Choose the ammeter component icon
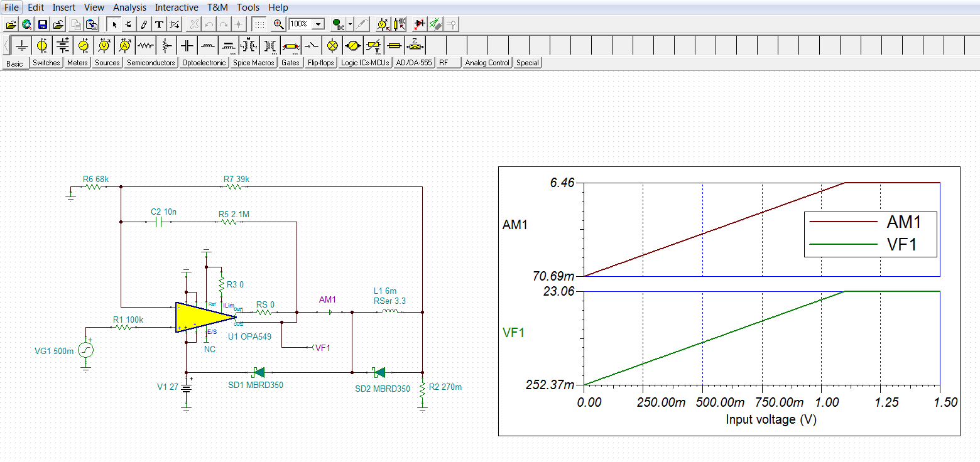Image resolution: width=980 pixels, height=462 pixels. click(x=125, y=45)
